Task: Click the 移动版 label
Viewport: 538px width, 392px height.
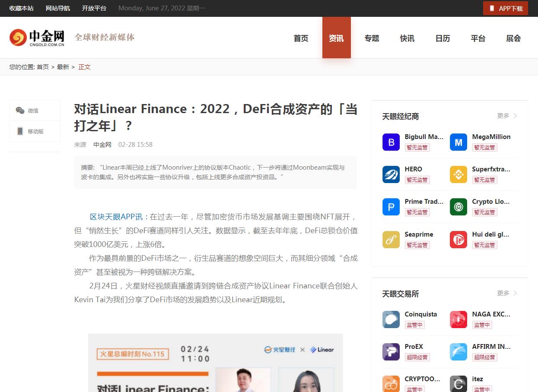Action: point(36,131)
